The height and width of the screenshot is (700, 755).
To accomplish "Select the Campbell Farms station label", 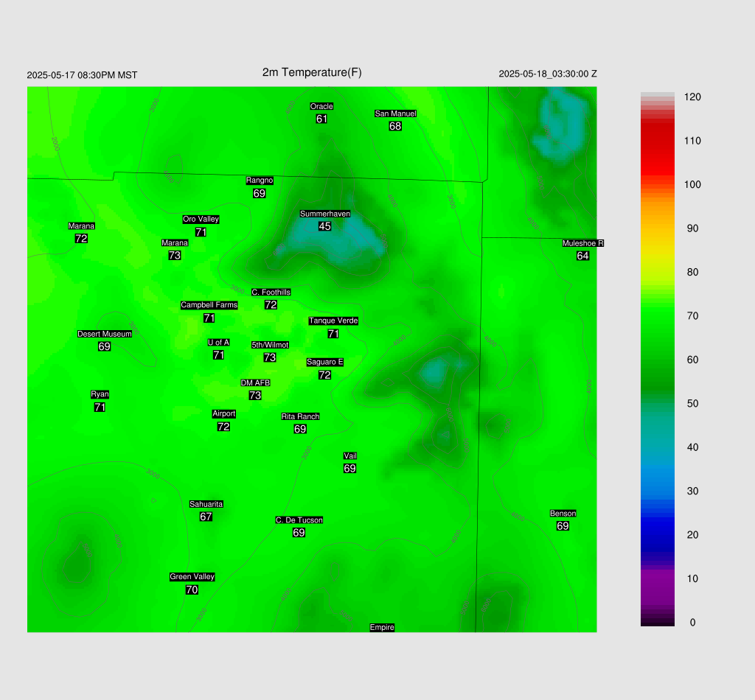I will tap(209, 305).
